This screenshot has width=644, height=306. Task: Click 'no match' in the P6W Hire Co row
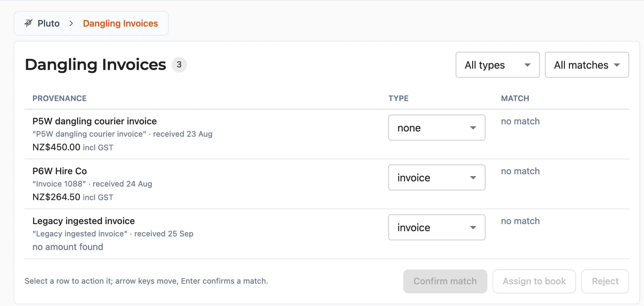[520, 171]
